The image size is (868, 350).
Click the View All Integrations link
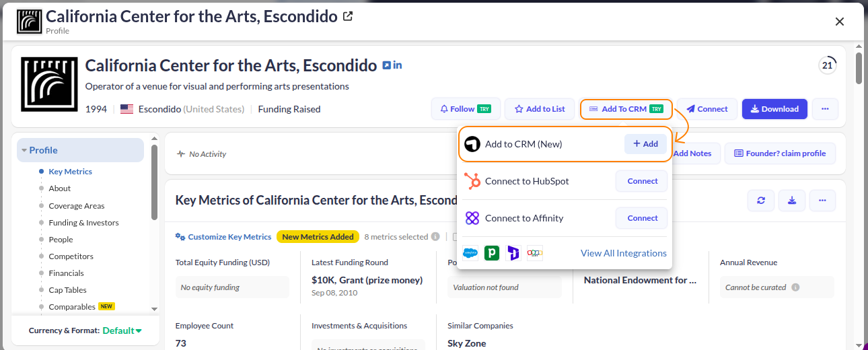(623, 253)
